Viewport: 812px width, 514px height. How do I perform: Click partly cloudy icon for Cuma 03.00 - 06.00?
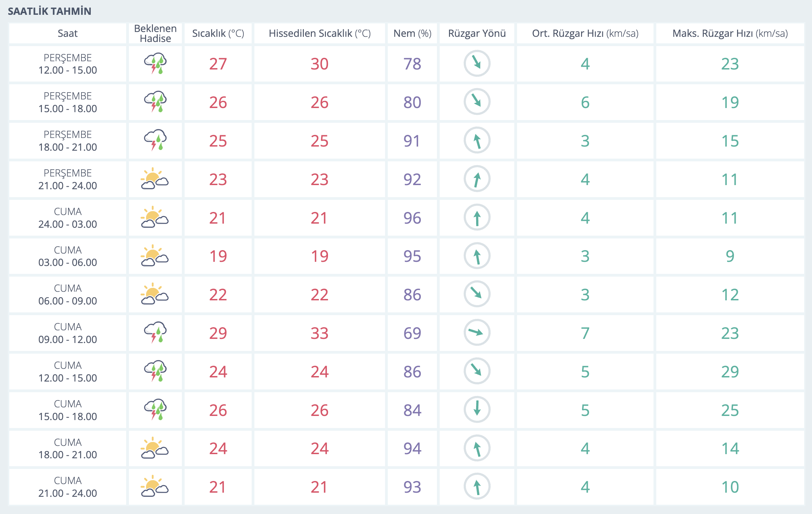pyautogui.click(x=155, y=256)
